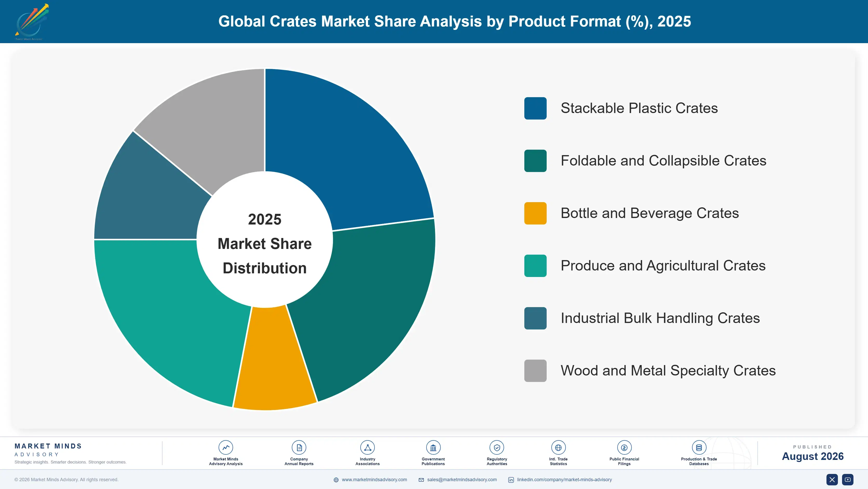Viewport: 868px width, 489px height.
Task: Click the Wood and Metal Specialty Crates swatch
Action: [535, 371]
